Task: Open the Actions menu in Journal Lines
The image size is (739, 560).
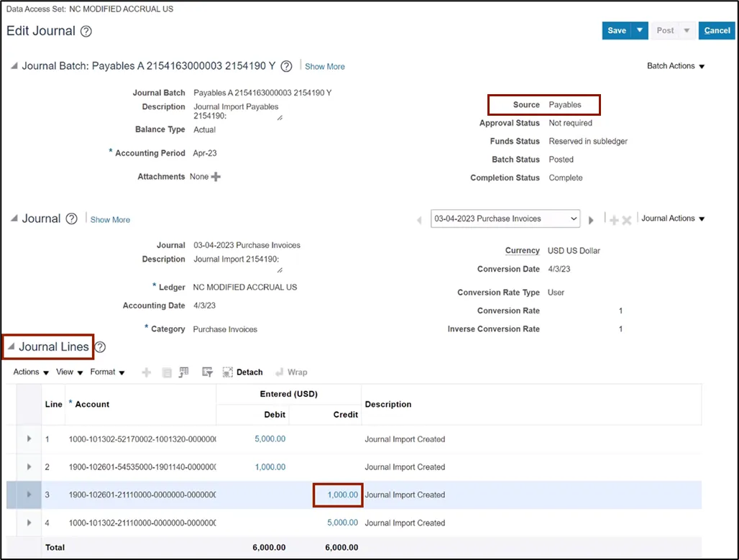Action: [31, 372]
